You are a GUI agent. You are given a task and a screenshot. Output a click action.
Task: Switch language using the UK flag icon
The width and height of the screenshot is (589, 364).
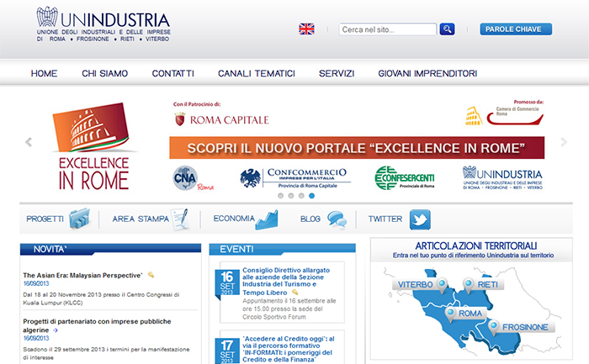coord(306,29)
